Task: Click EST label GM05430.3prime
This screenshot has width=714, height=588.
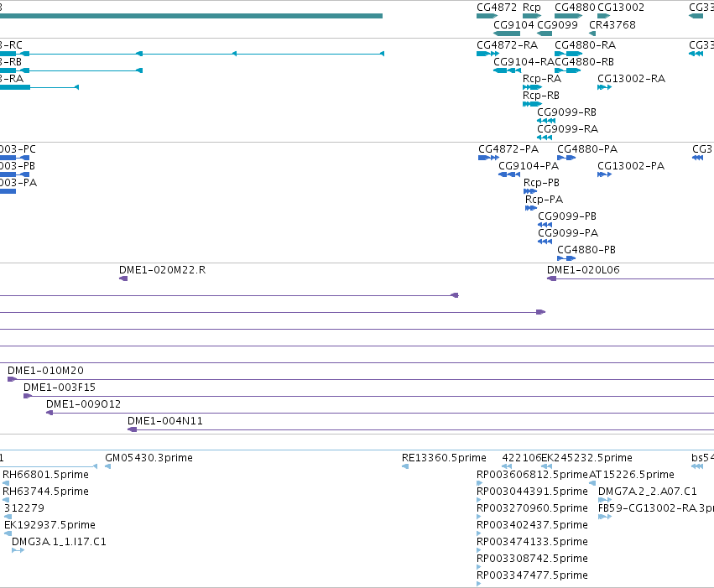Action: pyautogui.click(x=149, y=458)
